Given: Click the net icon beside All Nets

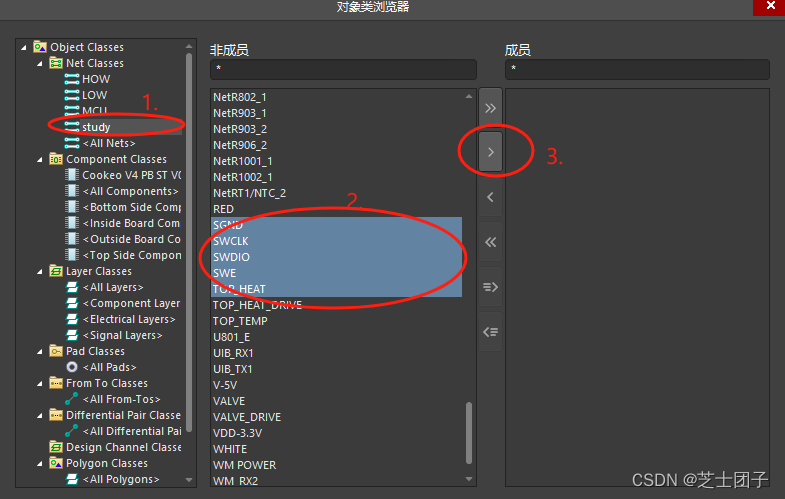Looking at the screenshot, I should coord(72,143).
